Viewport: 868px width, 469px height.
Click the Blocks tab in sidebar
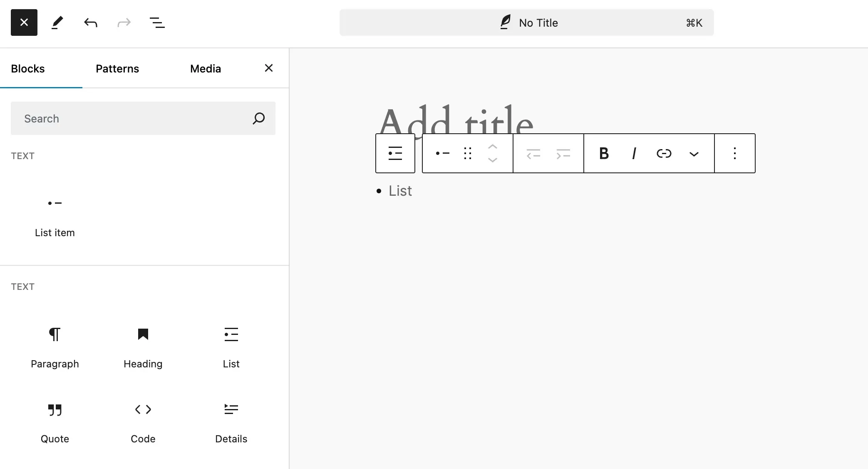tap(28, 68)
